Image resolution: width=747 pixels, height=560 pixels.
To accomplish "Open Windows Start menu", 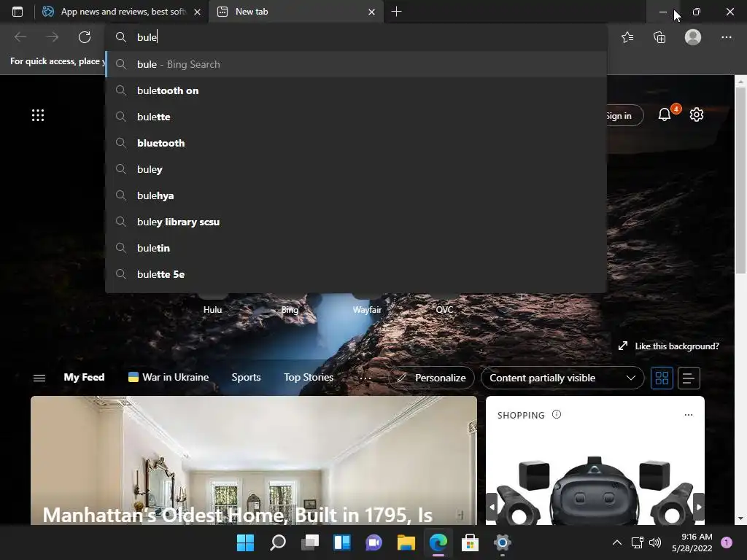I will click(246, 542).
